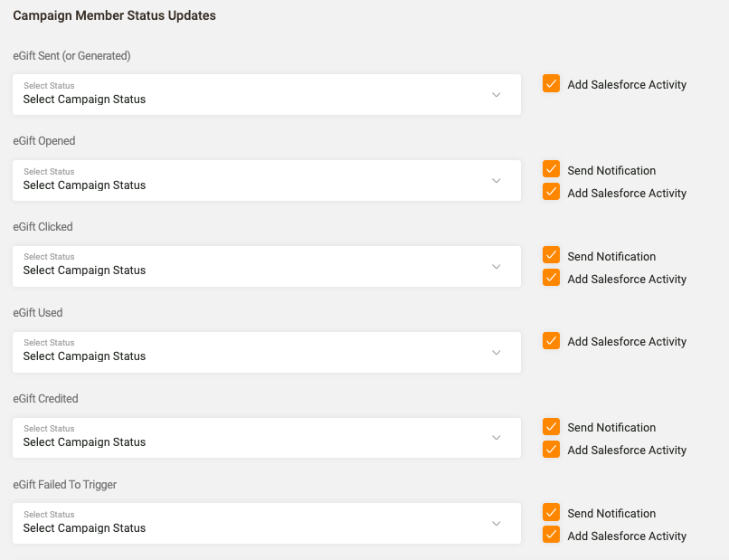This screenshot has width=729, height=560.
Task: Toggle Add Salesforce Activity for eGift Credited
Action: click(x=551, y=449)
